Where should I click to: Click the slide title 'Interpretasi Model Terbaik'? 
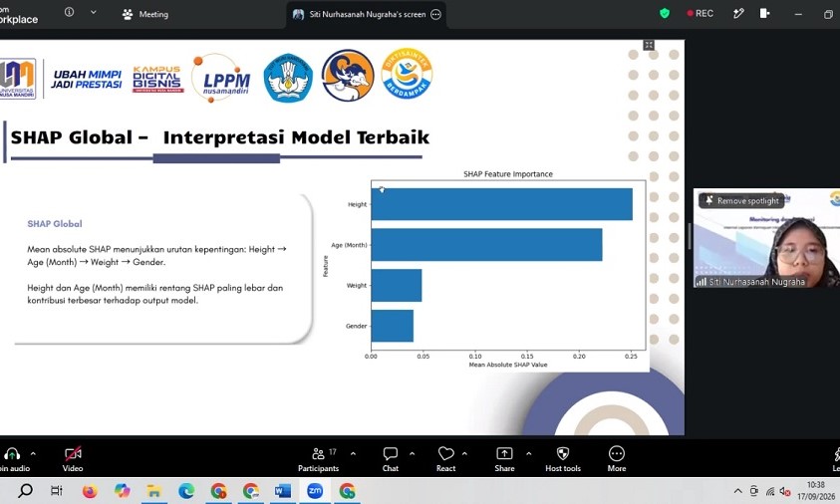click(x=296, y=137)
